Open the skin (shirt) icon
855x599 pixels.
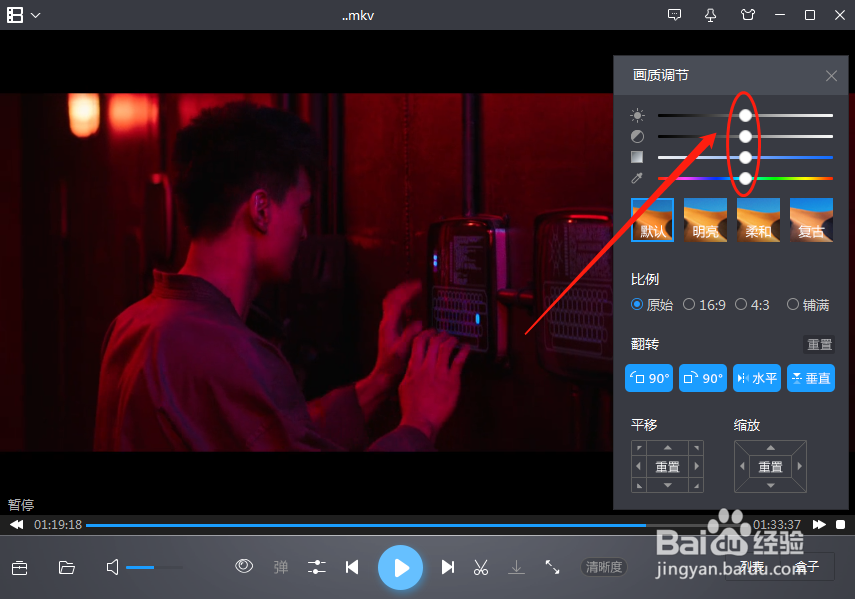(x=748, y=15)
